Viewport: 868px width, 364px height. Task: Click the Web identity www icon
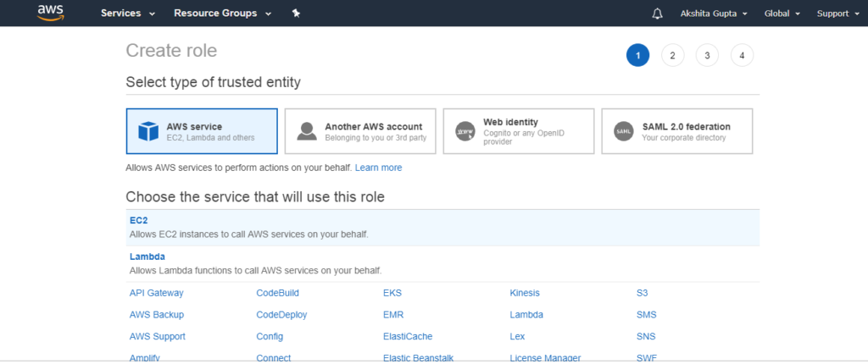click(x=465, y=131)
